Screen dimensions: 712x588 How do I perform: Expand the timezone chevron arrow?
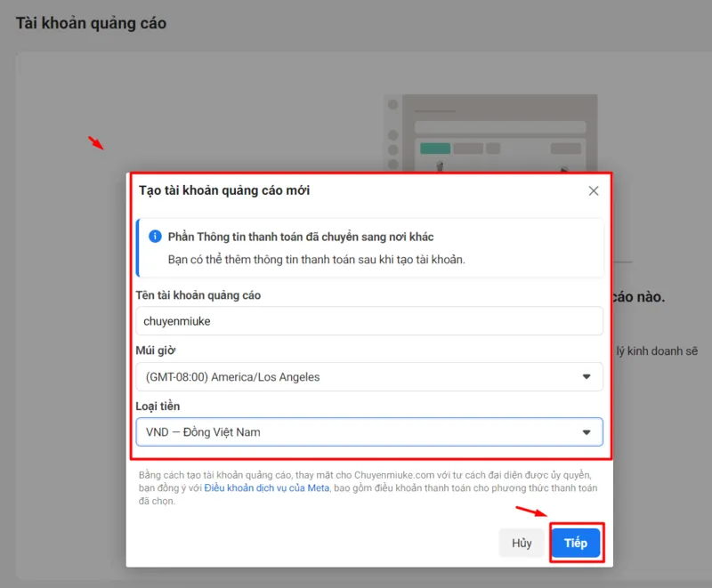(588, 377)
